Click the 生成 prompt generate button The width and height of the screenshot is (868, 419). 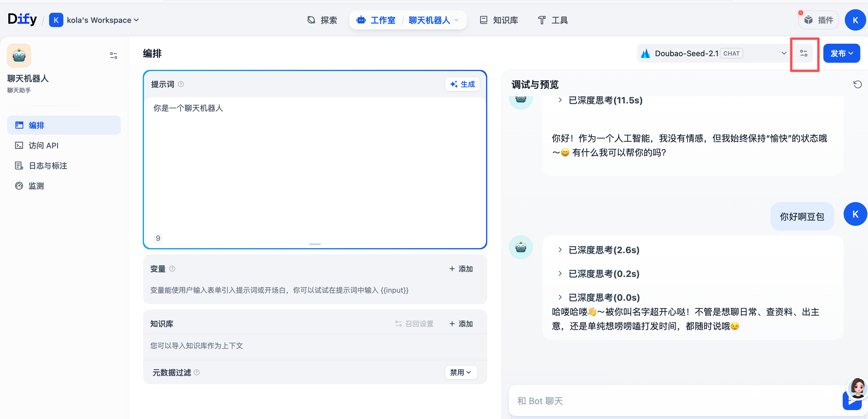[462, 84]
